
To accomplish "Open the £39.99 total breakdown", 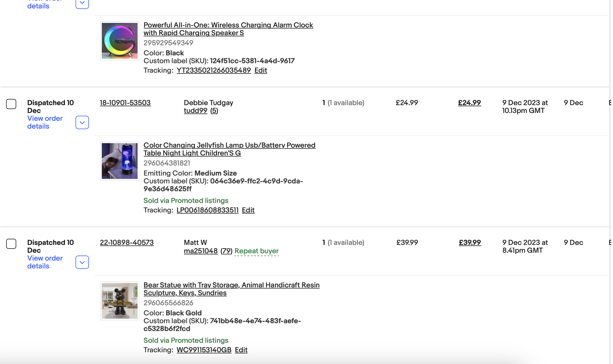I will tap(470, 242).
